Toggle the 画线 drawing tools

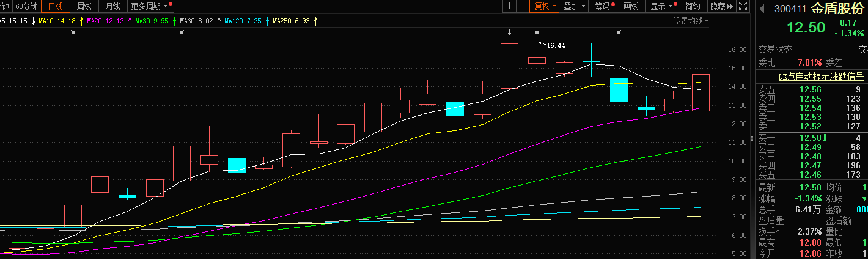click(x=631, y=6)
